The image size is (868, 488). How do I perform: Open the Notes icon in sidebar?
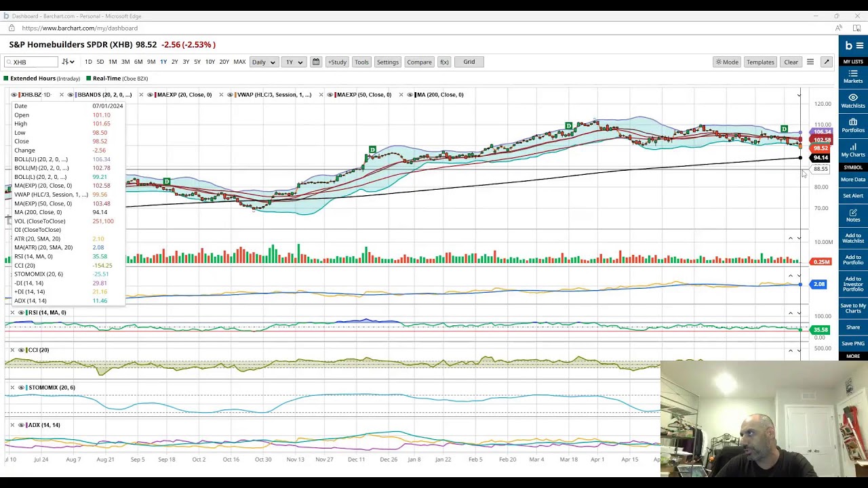pos(853,216)
